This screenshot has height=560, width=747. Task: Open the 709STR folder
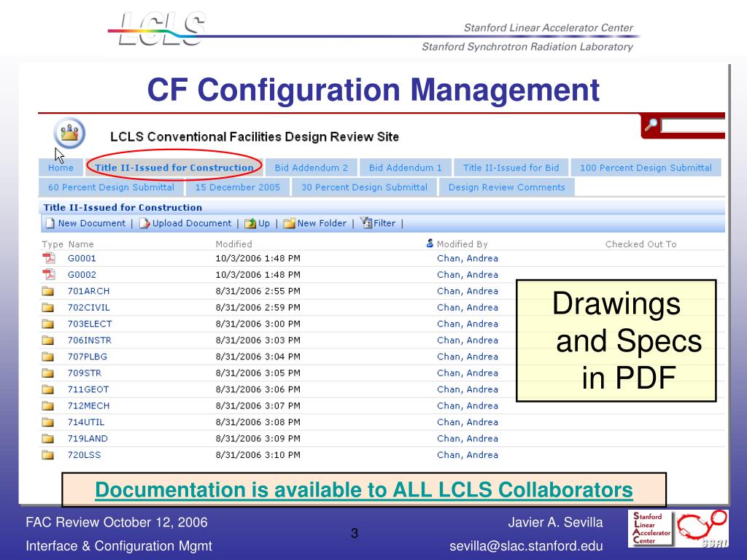(x=85, y=373)
